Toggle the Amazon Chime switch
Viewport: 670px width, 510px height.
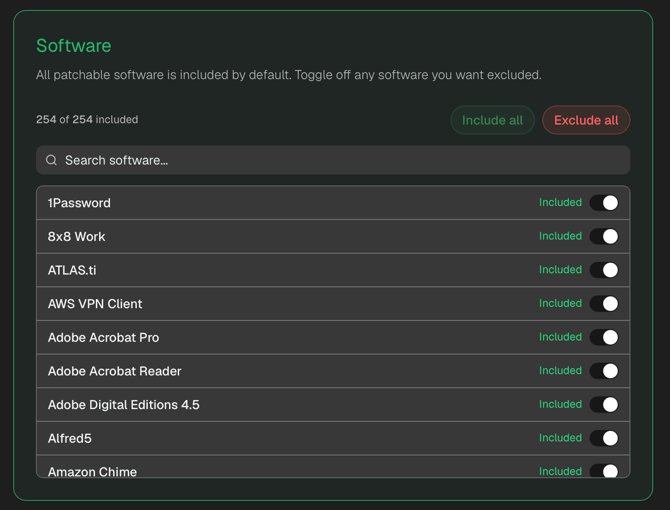pos(604,471)
